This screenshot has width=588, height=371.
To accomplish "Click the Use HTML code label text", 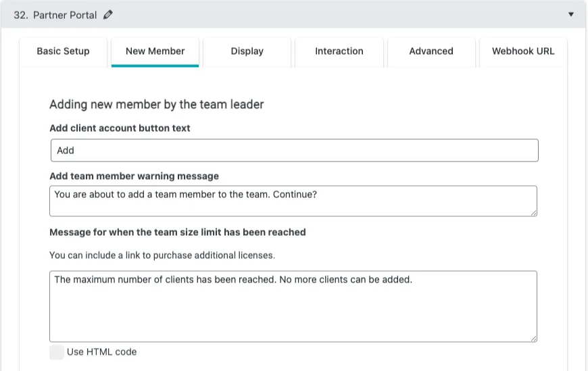I will [x=101, y=352].
